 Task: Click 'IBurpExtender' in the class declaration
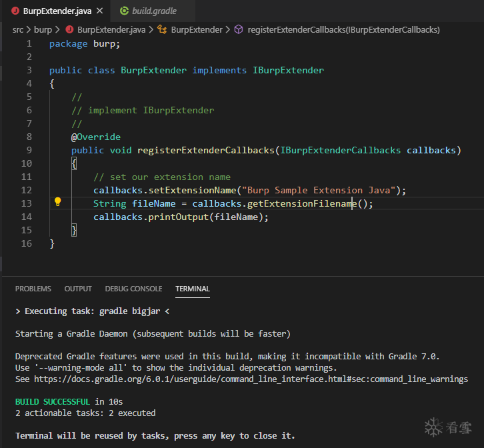[288, 71]
